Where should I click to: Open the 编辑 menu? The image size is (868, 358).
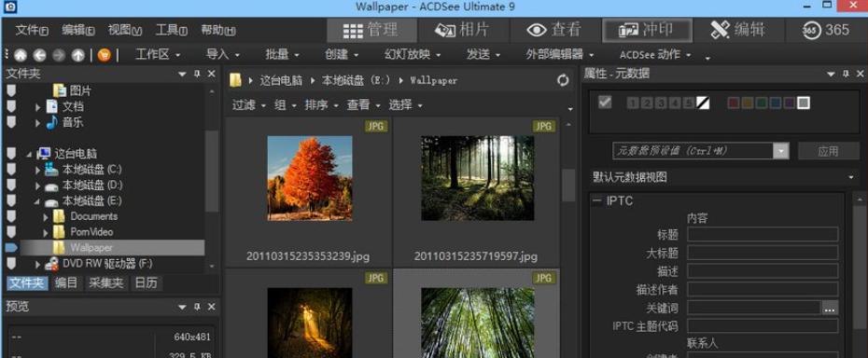click(78, 31)
